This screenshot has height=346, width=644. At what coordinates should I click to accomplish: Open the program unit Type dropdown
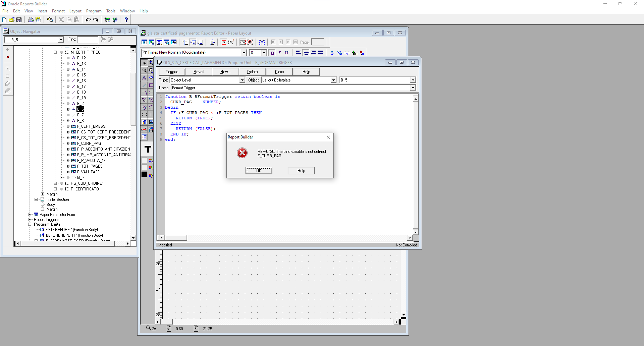242,80
